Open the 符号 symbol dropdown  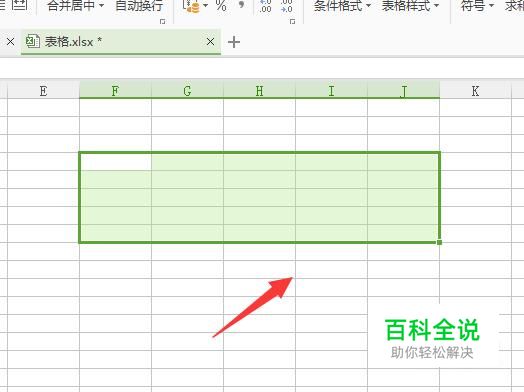(477, 5)
